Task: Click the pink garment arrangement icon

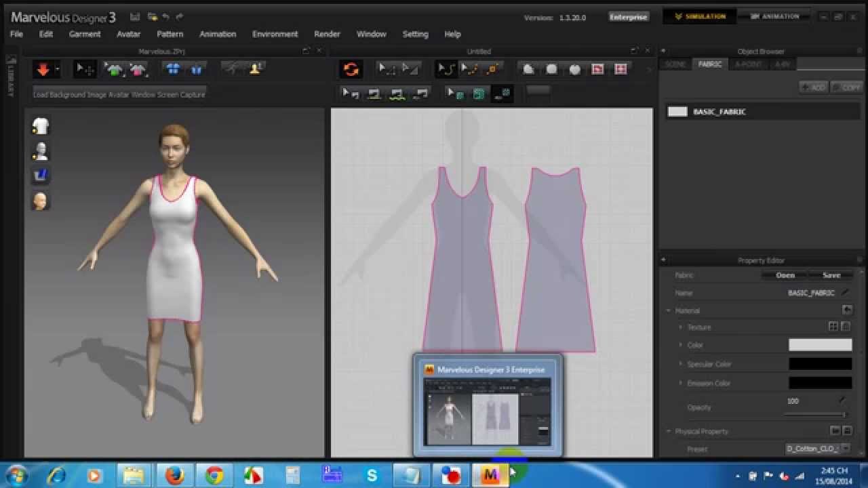Action: point(138,69)
